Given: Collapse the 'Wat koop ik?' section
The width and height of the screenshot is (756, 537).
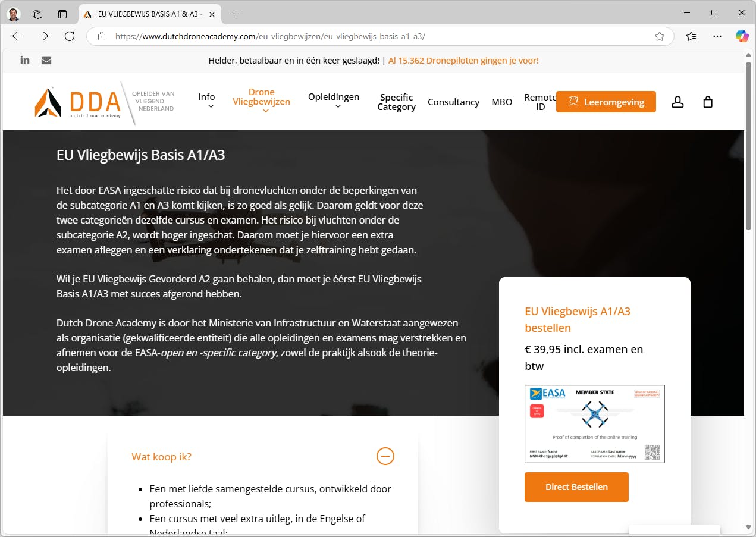Looking at the screenshot, I should [x=385, y=456].
